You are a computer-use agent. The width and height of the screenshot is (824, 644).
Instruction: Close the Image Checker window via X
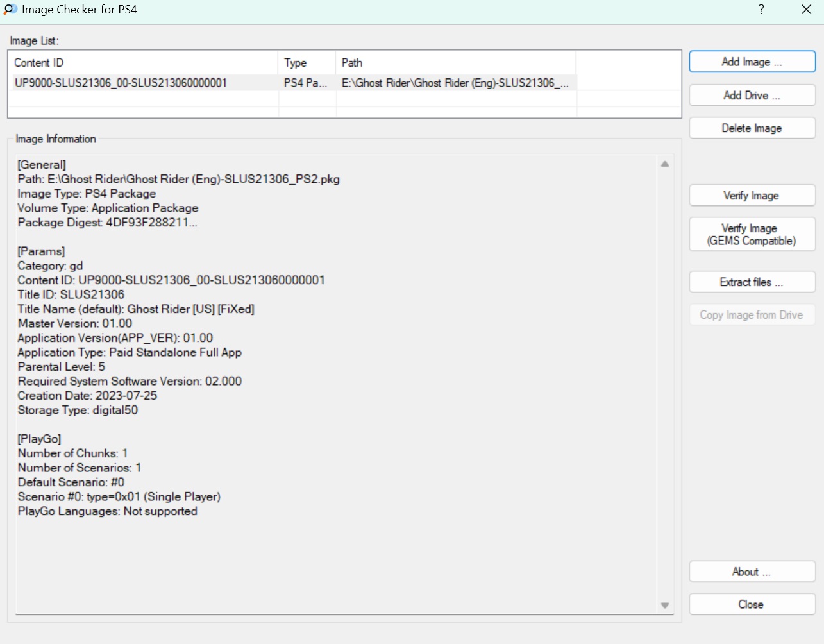coord(807,10)
